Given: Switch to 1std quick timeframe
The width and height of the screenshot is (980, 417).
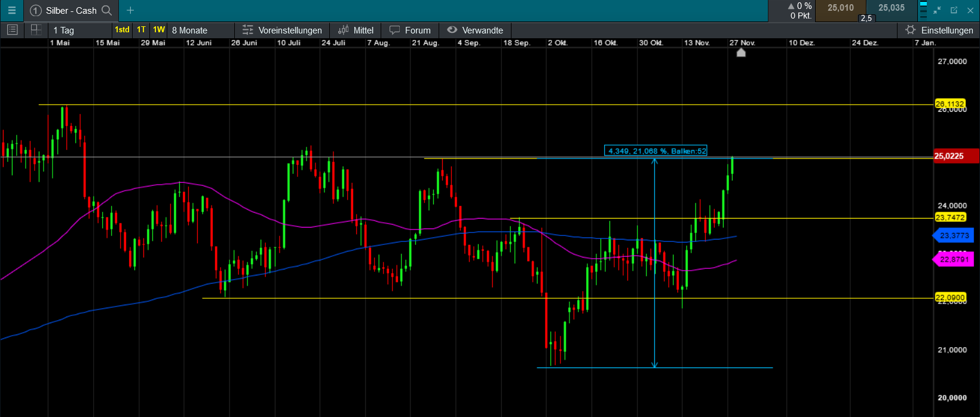Looking at the screenshot, I should point(122,30).
